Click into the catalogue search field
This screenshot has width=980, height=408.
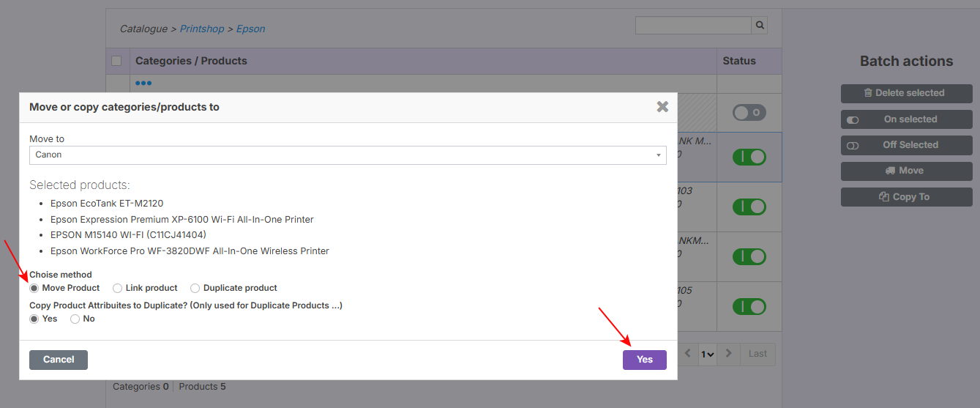click(693, 26)
